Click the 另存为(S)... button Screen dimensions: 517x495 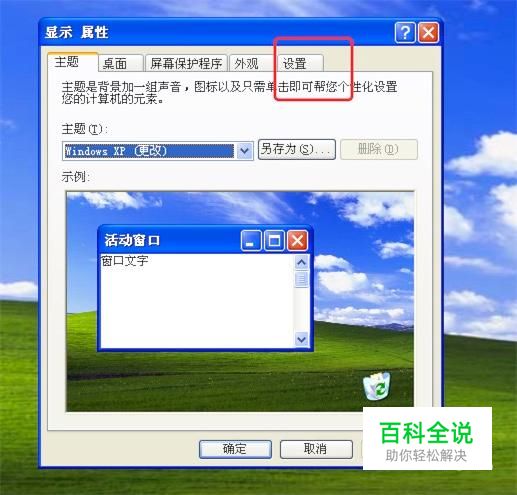297,149
